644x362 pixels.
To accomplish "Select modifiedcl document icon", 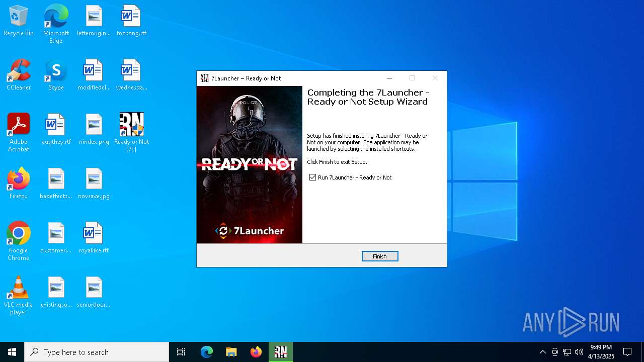I will click(x=94, y=75).
